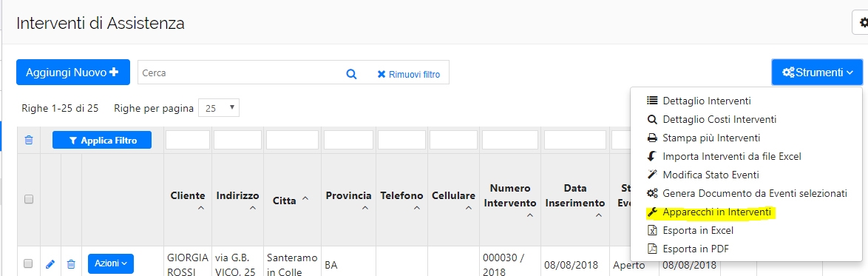Click the magic wand icon beside Modifica Stato
868x276 pixels.
[x=652, y=175]
